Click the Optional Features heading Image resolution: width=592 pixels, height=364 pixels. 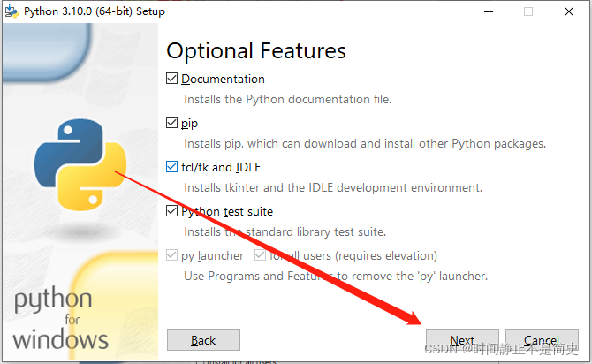256,51
